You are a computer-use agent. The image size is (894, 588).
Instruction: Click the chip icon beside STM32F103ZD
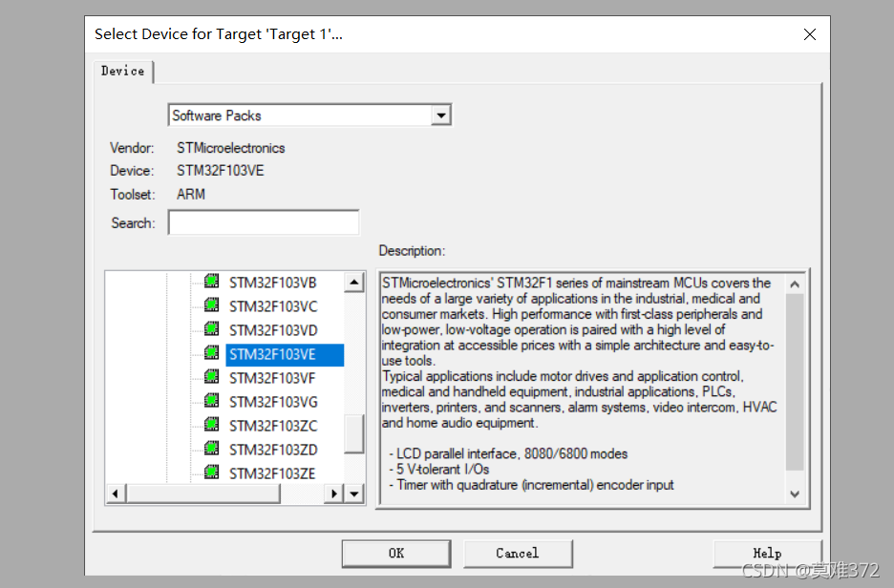pos(211,449)
